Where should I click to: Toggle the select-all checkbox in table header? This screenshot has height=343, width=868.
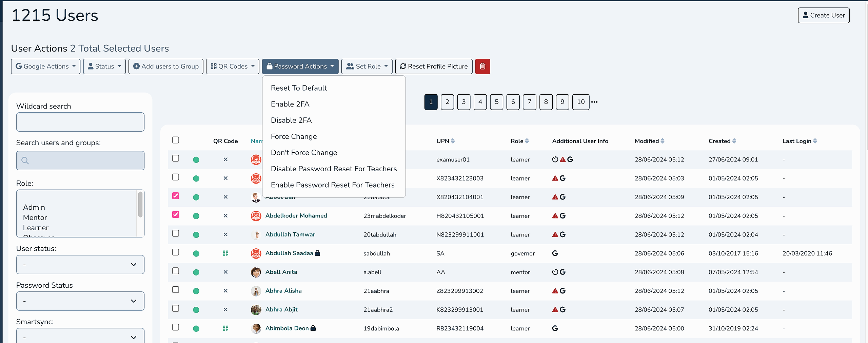coord(176,140)
